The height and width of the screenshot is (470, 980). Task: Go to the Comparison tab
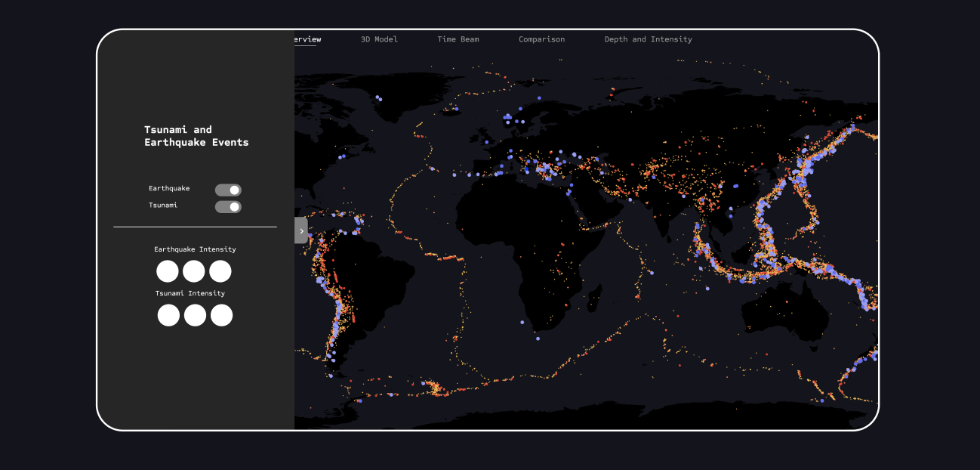[541, 39]
